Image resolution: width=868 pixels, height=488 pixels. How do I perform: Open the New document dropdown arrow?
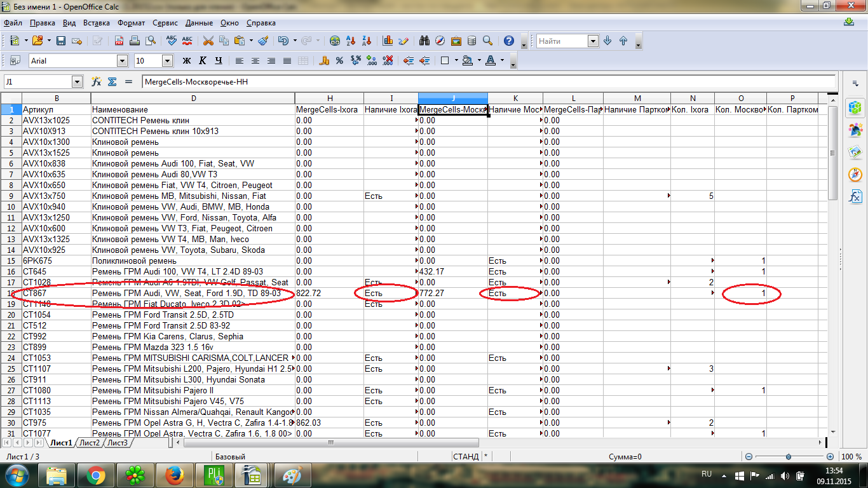click(26, 41)
